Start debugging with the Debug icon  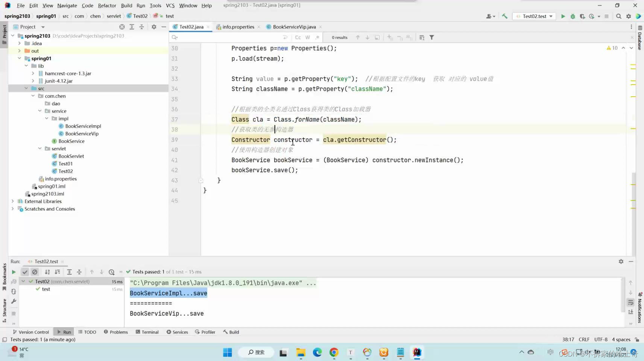tap(573, 16)
